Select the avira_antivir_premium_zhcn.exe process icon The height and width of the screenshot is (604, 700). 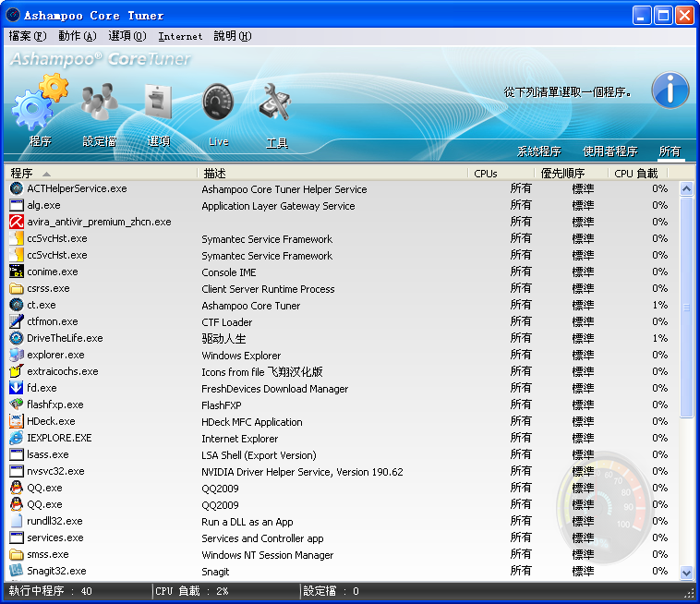[x=17, y=222]
